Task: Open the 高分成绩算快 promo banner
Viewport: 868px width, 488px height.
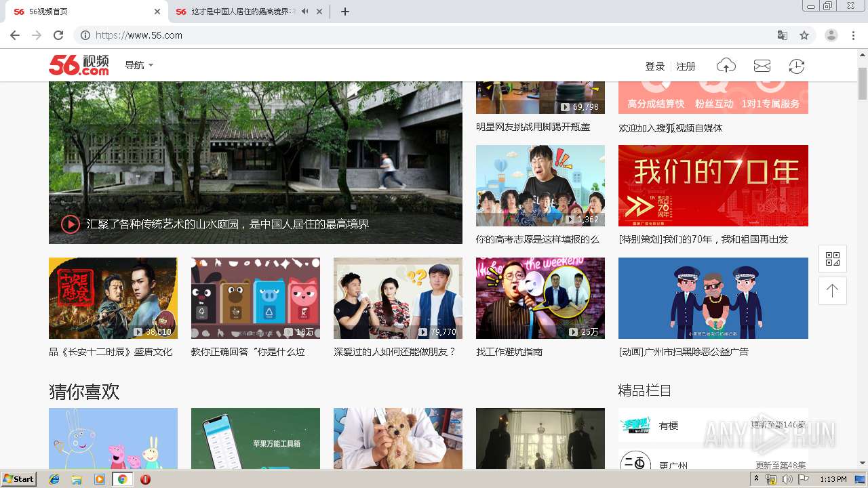Action: point(713,98)
